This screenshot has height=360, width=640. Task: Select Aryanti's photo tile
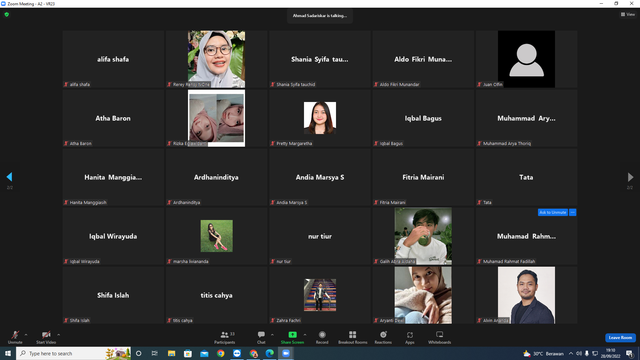click(x=423, y=295)
